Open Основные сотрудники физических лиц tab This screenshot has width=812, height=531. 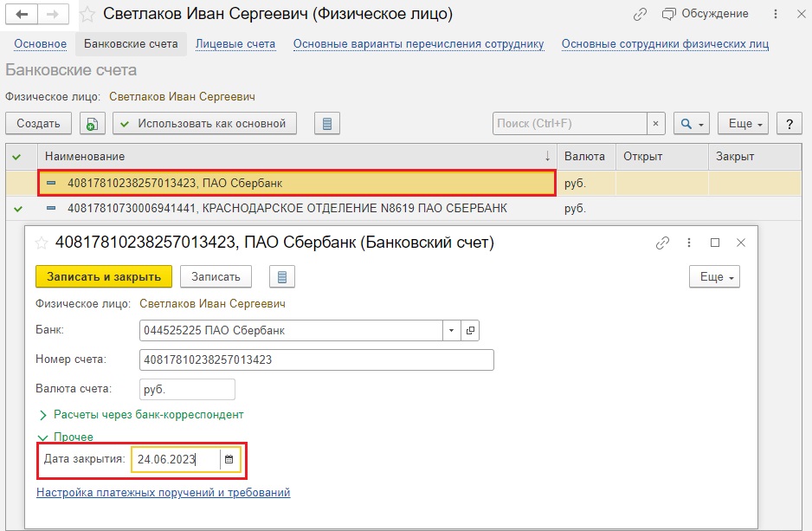[x=665, y=44]
